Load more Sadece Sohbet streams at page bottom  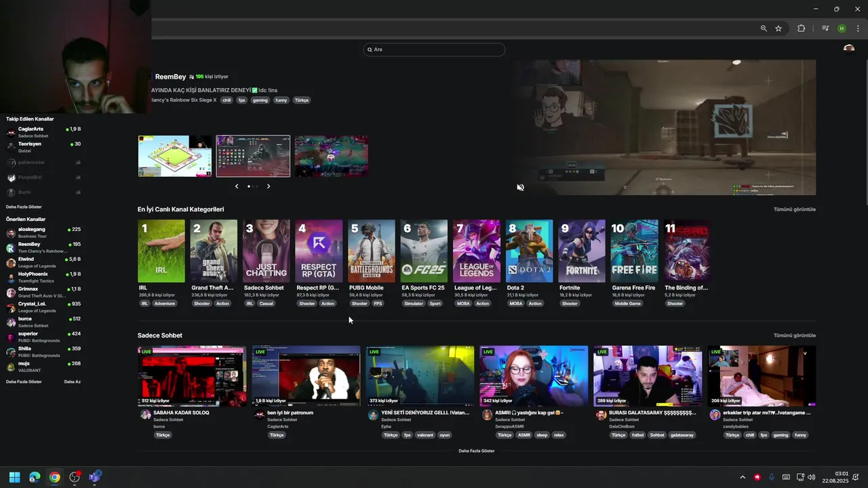coord(477,451)
